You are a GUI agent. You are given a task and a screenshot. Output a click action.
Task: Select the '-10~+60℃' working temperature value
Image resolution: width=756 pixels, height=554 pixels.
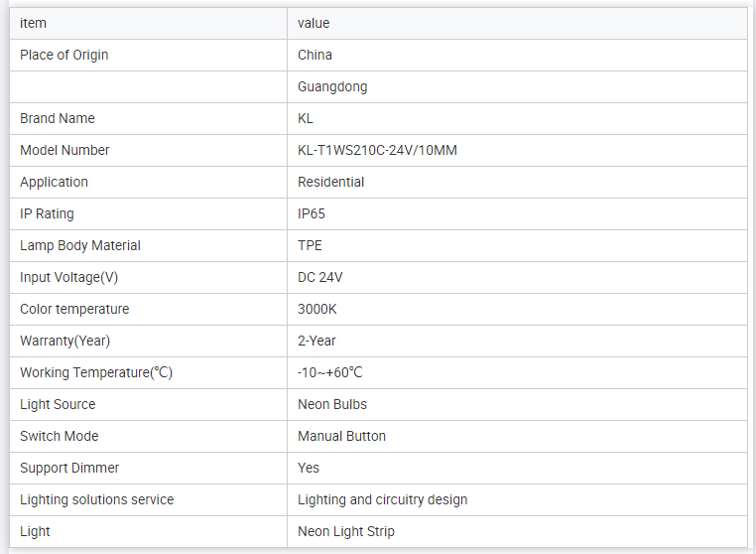[x=330, y=372]
